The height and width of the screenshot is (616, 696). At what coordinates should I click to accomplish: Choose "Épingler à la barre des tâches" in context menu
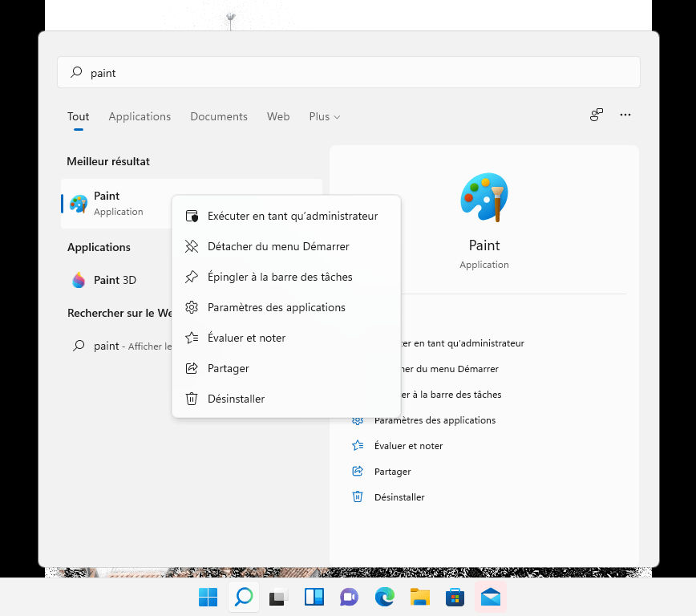click(x=279, y=277)
